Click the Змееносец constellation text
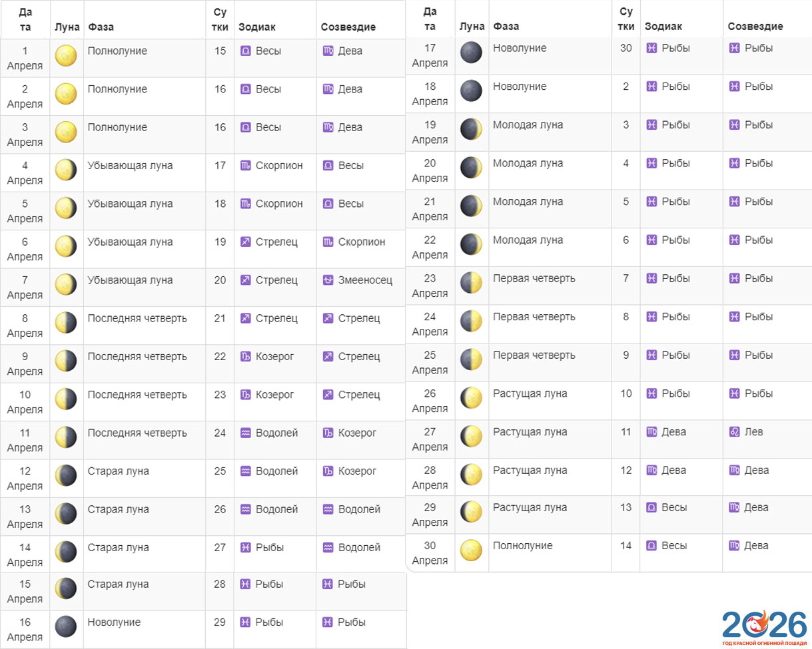The height and width of the screenshot is (649, 812). point(365,280)
